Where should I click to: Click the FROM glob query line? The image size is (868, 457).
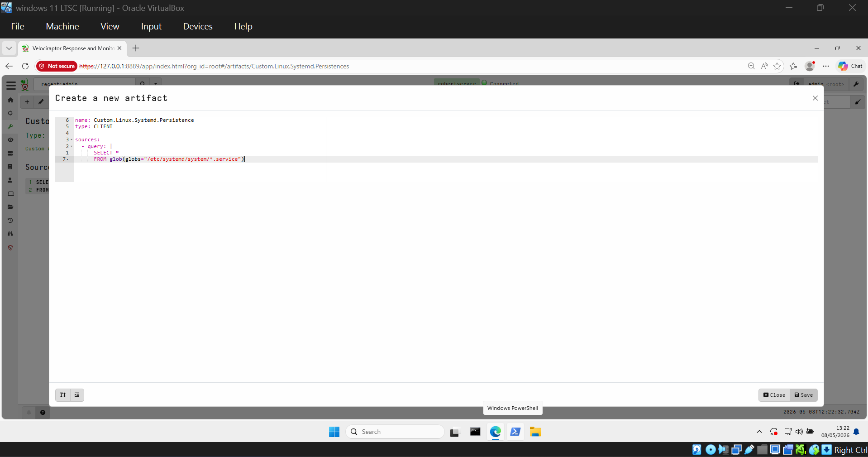point(169,159)
